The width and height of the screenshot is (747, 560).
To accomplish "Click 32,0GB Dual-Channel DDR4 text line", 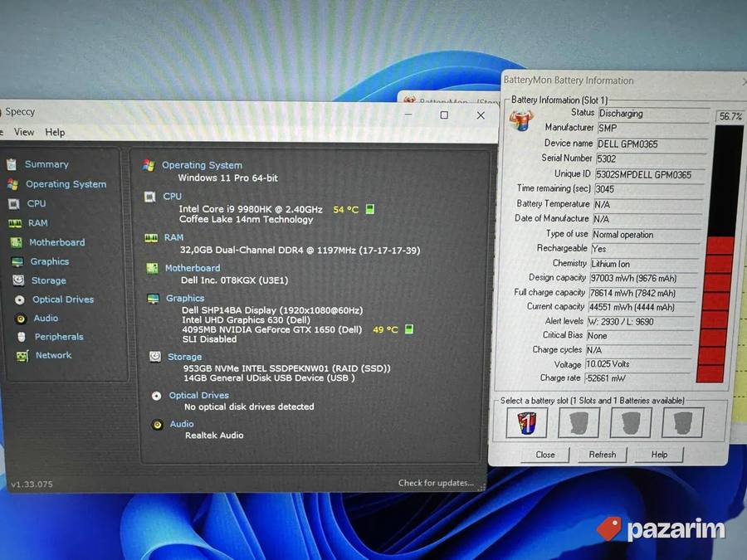I will pyautogui.click(x=300, y=250).
